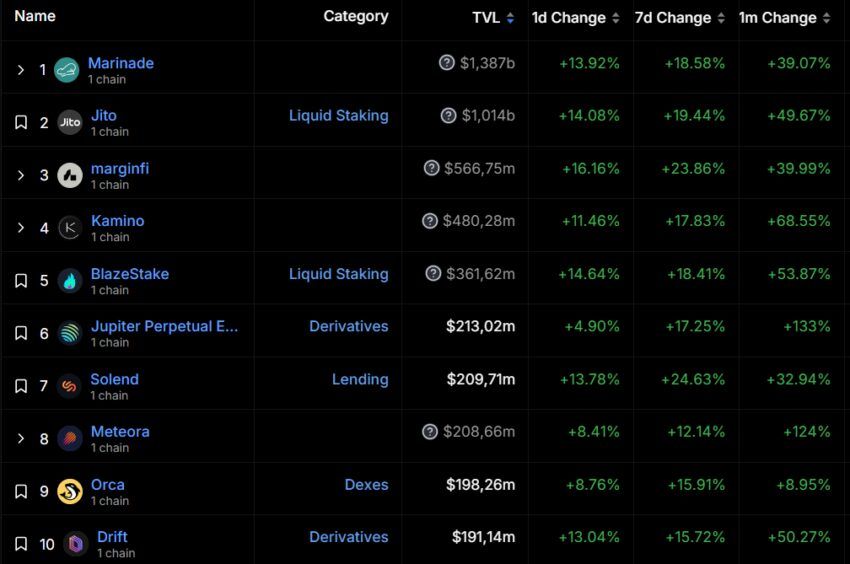Viewport: 850px width, 564px height.
Task: Click the Kamino protocol logo icon
Action: pos(70,228)
